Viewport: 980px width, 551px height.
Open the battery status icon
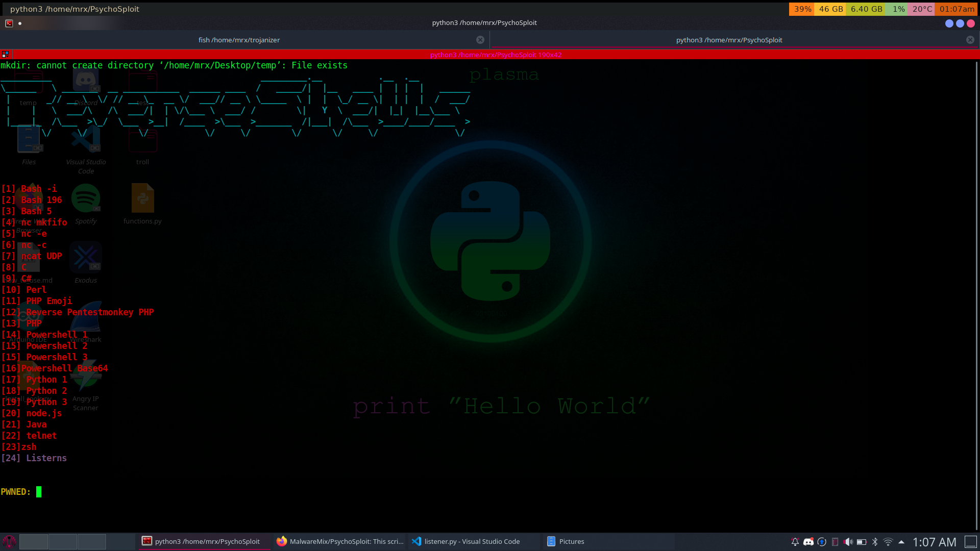click(861, 542)
